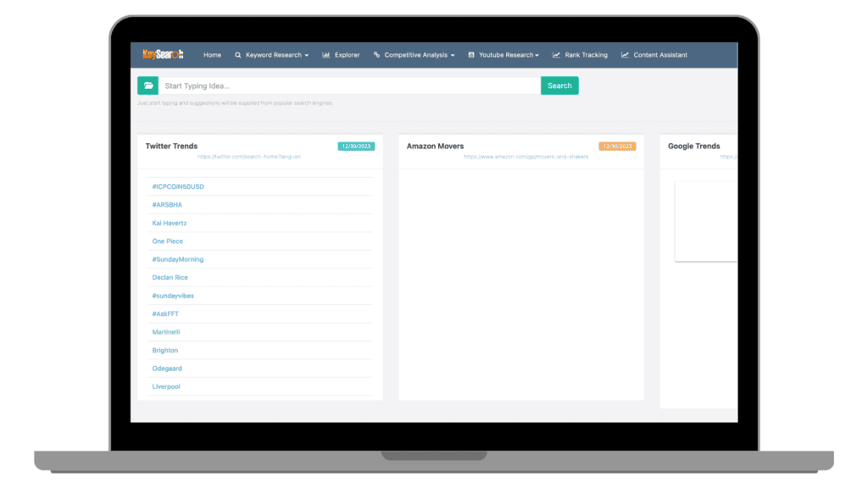This screenshot has height=488, width=868.
Task: Open the Explorer menu item
Action: (x=347, y=55)
